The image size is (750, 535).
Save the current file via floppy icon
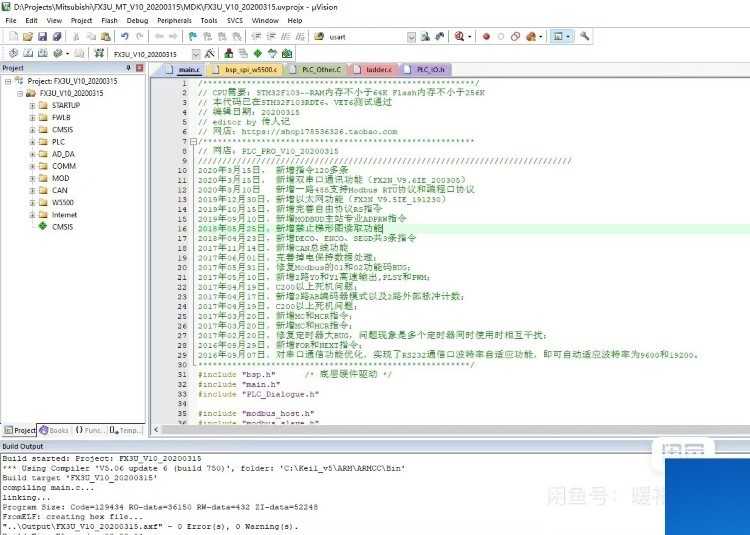(x=42, y=36)
